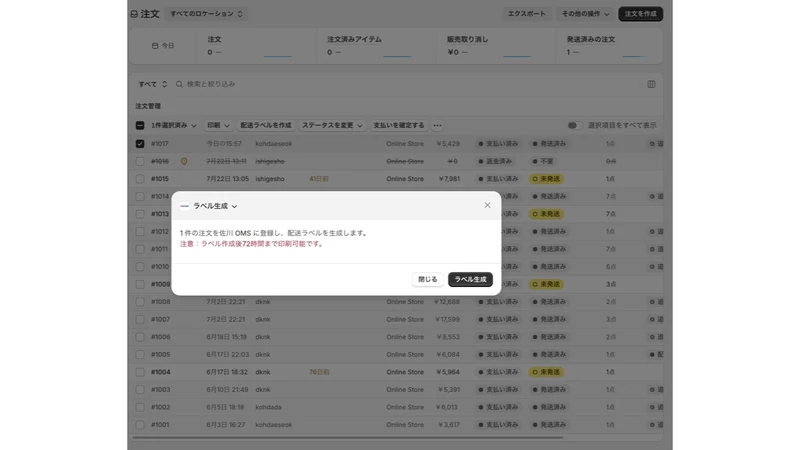
Task: Check the order #1004 checkbox
Action: click(x=140, y=372)
